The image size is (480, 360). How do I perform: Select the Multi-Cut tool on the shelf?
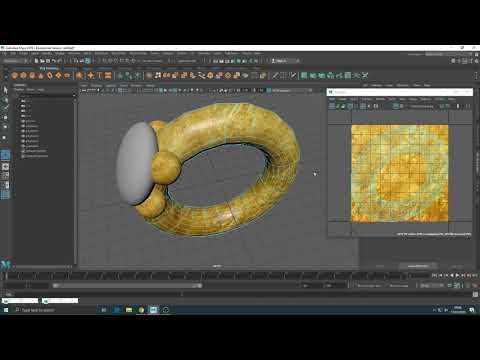click(275, 76)
